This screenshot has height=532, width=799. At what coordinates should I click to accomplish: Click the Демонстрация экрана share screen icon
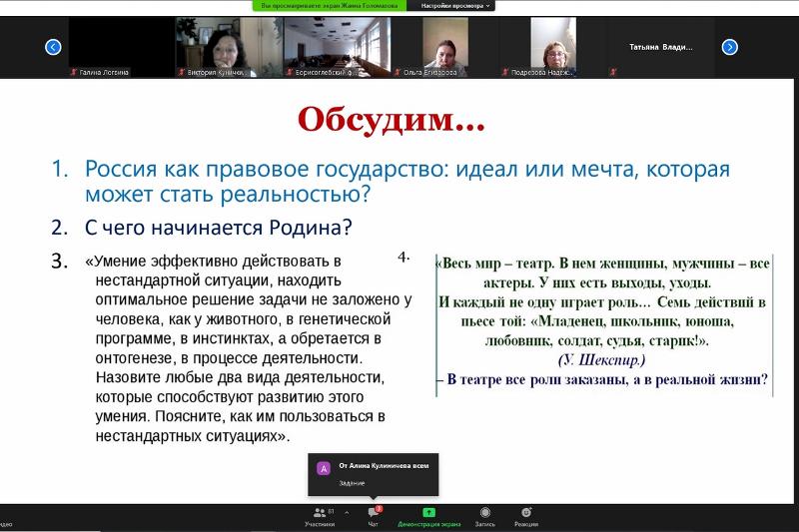click(x=428, y=512)
